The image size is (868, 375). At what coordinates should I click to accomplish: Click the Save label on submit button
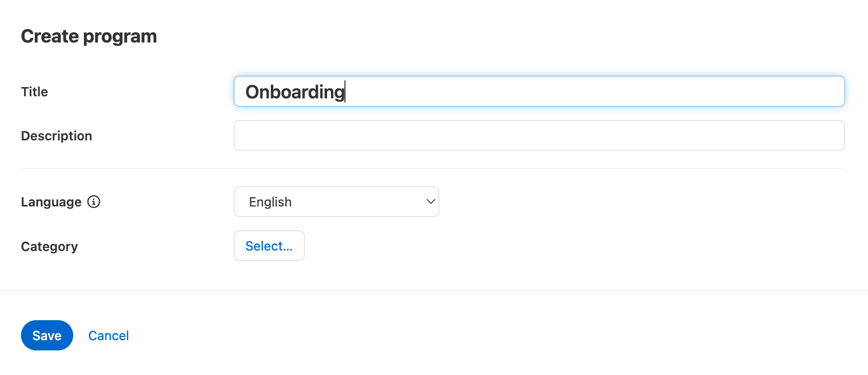pyautogui.click(x=47, y=336)
